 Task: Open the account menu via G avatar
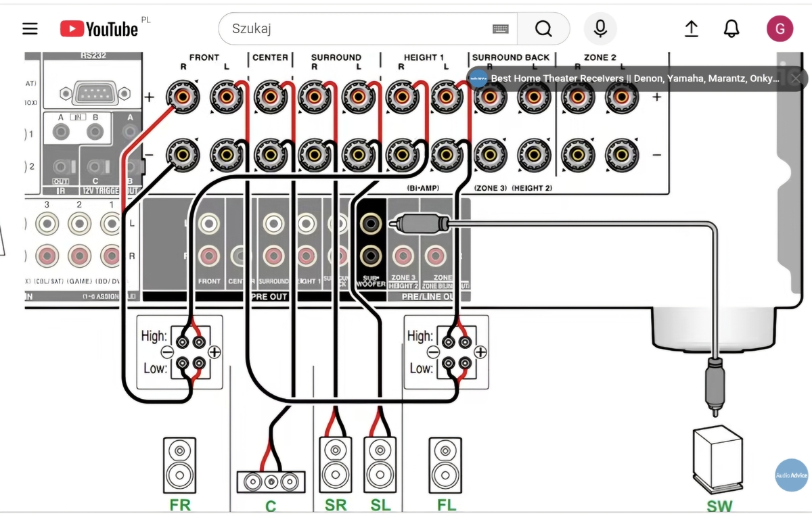point(780,29)
